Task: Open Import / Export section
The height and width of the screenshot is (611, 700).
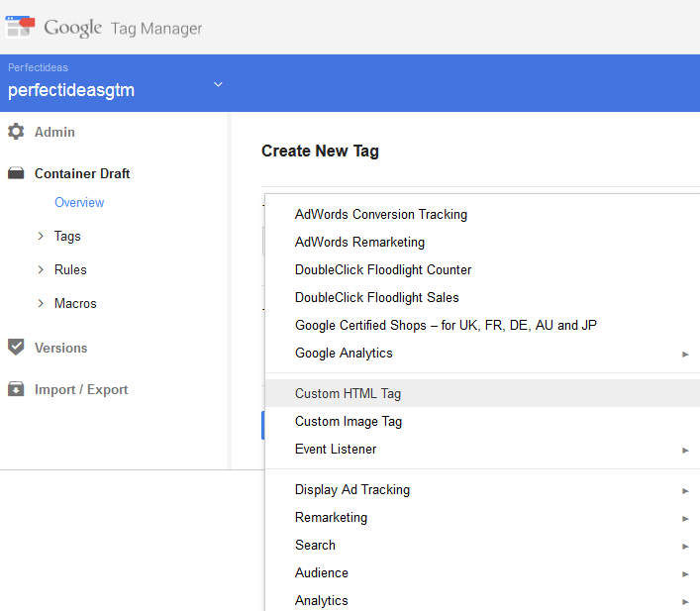Action: (x=81, y=389)
